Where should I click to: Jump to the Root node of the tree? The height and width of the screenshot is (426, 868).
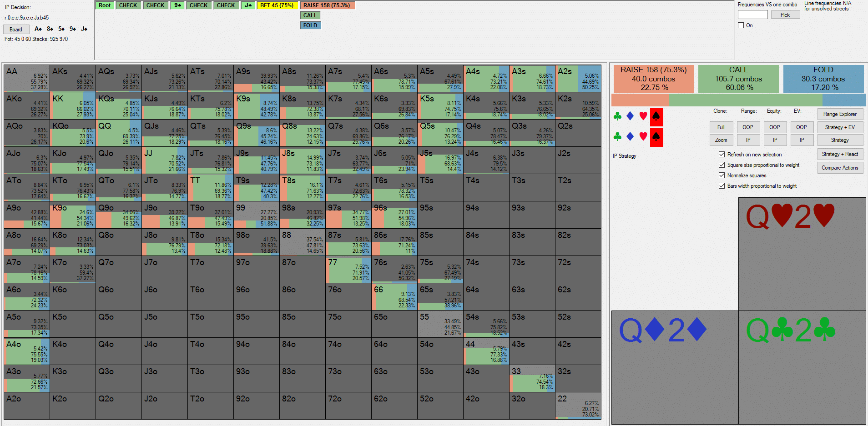(105, 5)
